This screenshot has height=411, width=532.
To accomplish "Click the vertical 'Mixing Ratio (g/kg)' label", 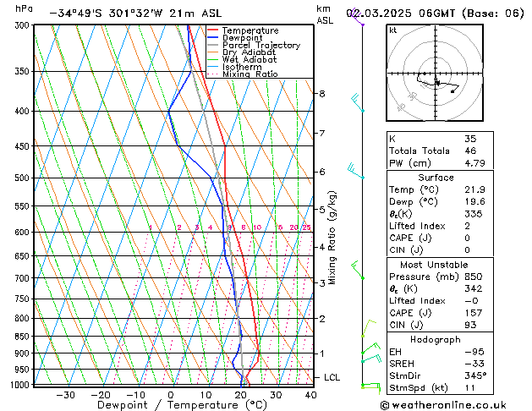I will [x=332, y=238].
